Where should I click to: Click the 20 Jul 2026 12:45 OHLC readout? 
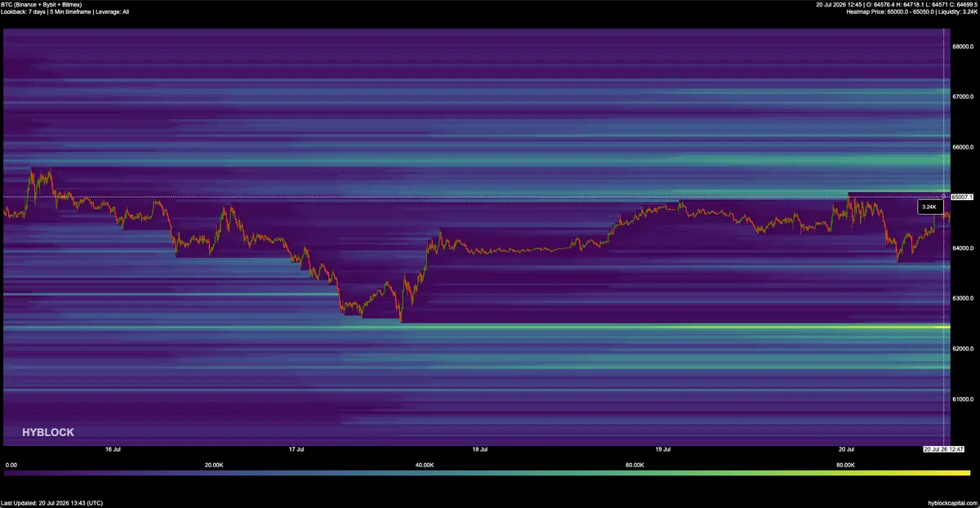pos(898,5)
